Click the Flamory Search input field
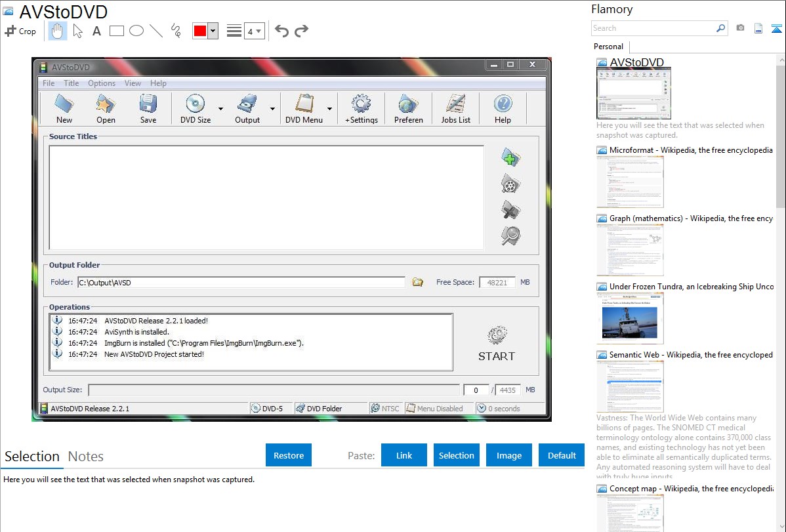This screenshot has width=786, height=532. click(653, 28)
